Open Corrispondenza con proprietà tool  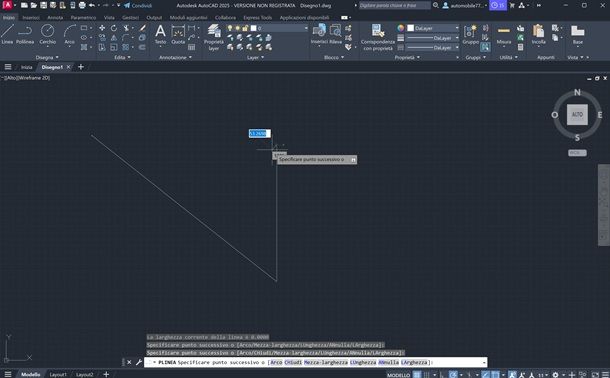(378, 37)
